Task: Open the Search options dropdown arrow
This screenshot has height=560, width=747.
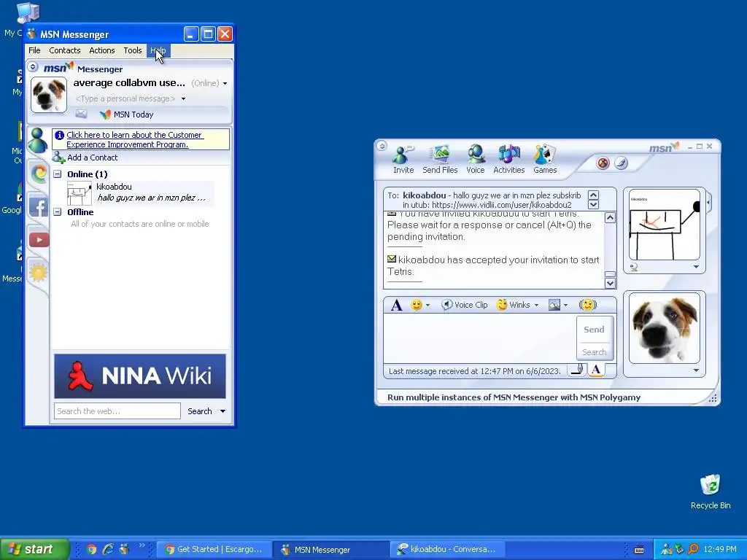Action: coord(222,411)
